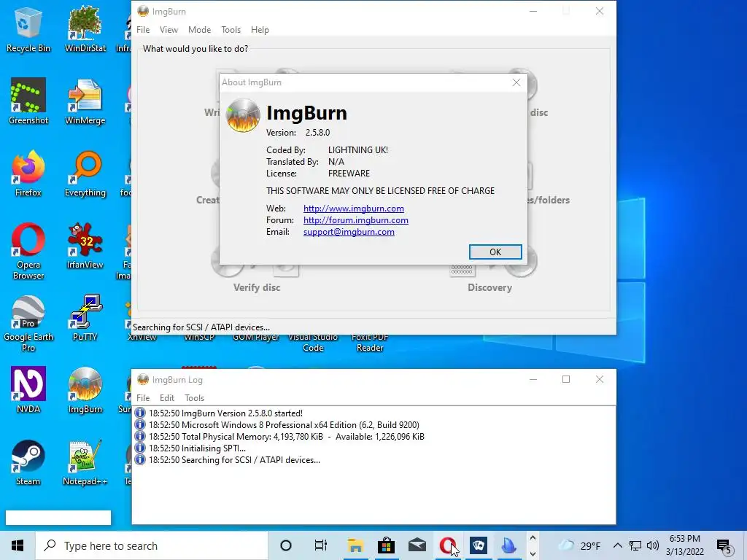Open Greenshot desktop shortcut
This screenshot has width=747, height=560.
[28, 101]
